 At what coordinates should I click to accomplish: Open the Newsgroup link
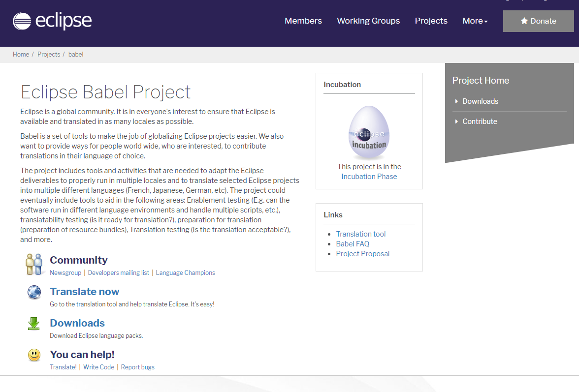(65, 273)
